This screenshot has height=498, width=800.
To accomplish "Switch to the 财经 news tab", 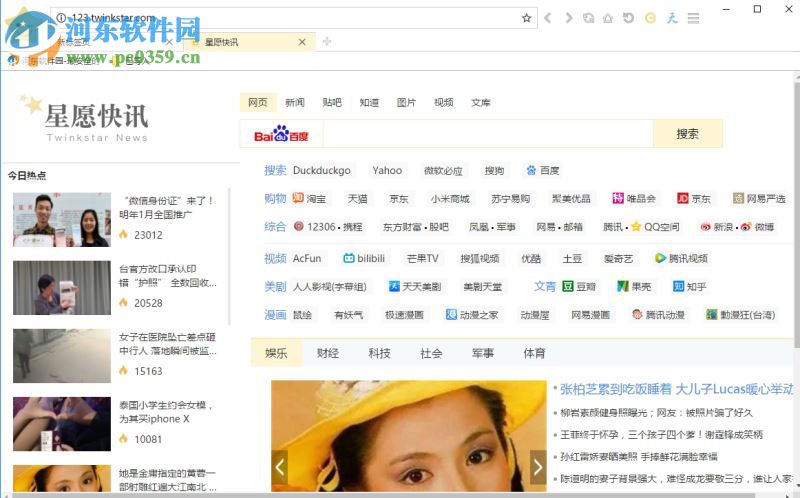I will pyautogui.click(x=328, y=353).
